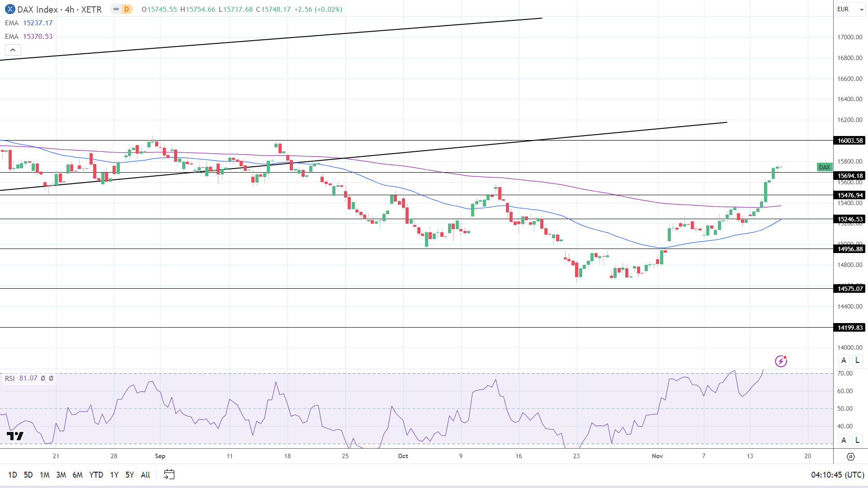The height and width of the screenshot is (488, 868).
Task: Select the 14575.07 horizontal line price label
Action: tap(849, 289)
